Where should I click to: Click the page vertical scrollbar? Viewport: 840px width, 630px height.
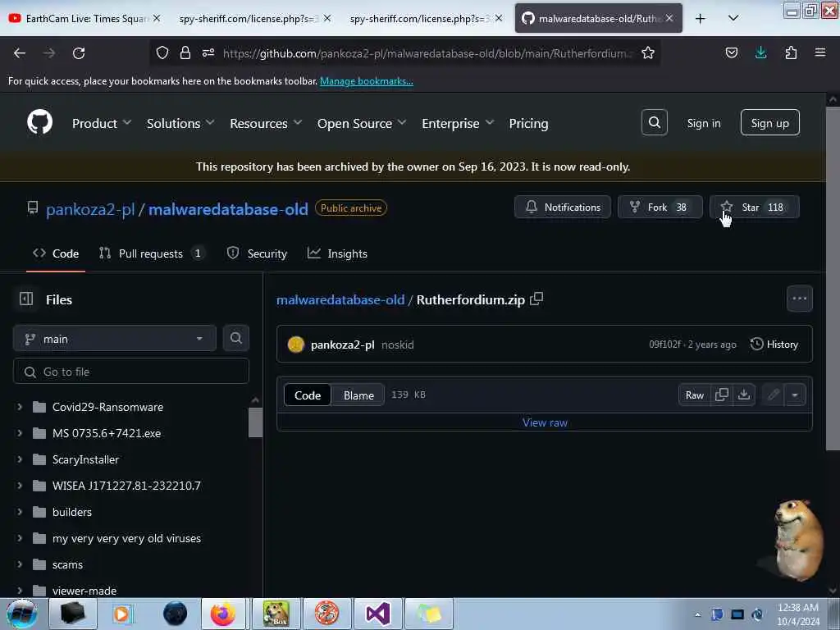[833, 279]
